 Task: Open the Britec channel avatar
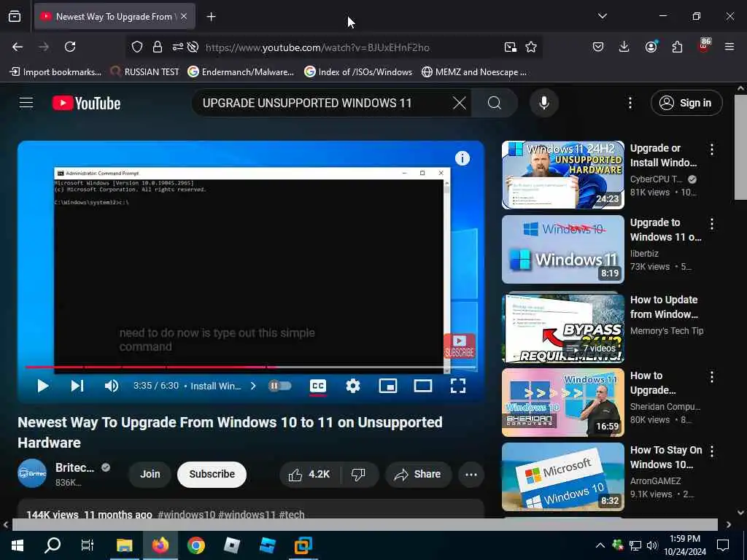click(32, 474)
